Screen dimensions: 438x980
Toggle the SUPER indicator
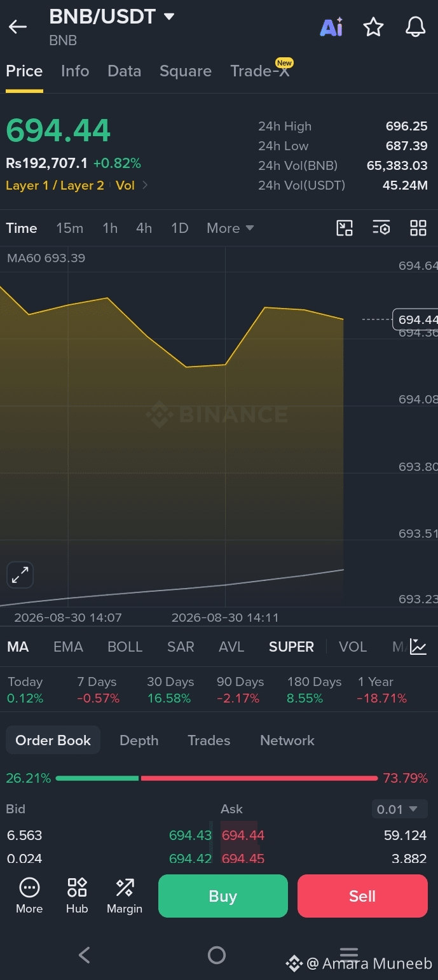point(291,647)
